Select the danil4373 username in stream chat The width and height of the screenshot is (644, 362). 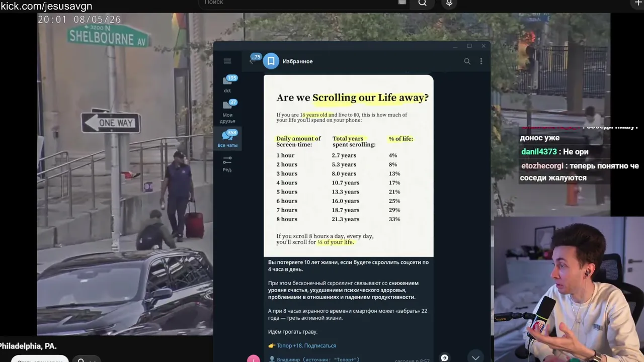pyautogui.click(x=539, y=151)
